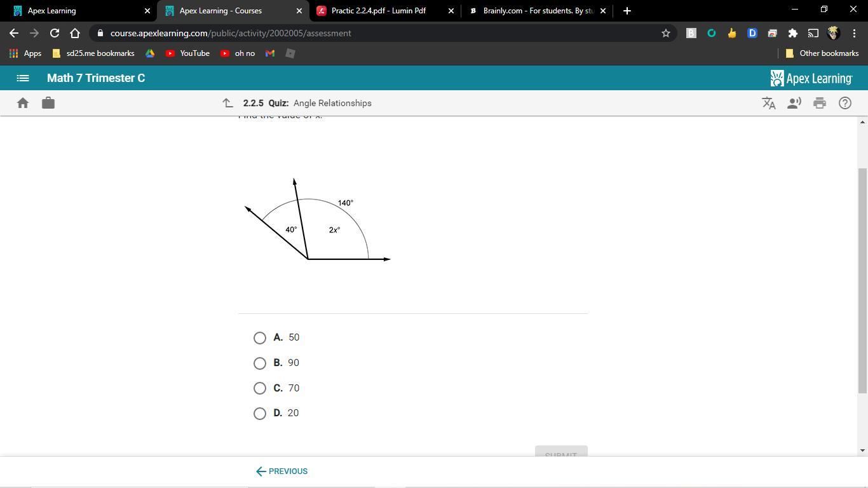Switch to the Practic 2.2.4.pdf Lumin tab
Viewport: 868px width, 488px height.
(385, 11)
